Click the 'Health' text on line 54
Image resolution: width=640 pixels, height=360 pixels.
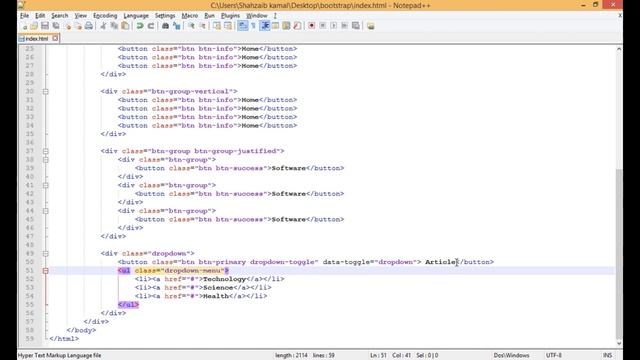tap(216, 296)
